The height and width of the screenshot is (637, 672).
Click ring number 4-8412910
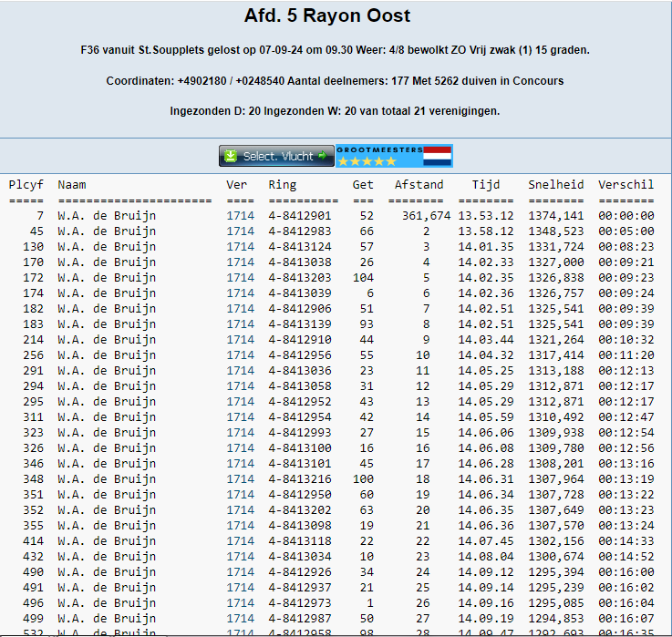coord(300,340)
